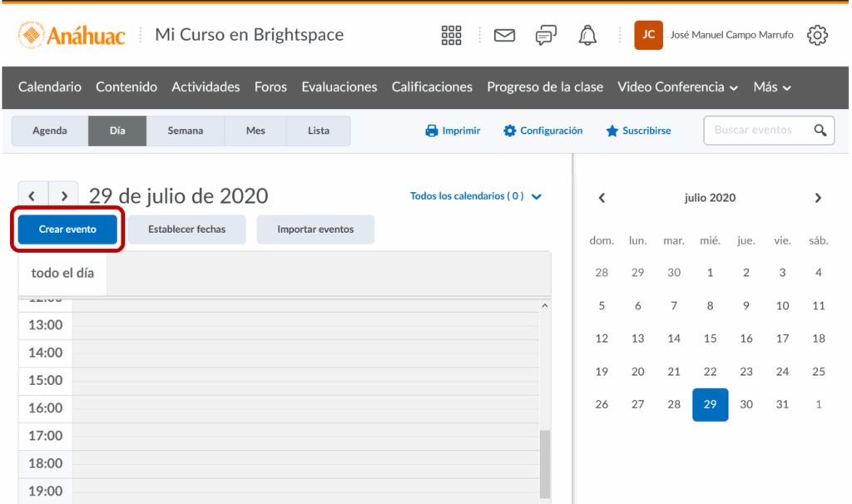Click the Crear evento button
The width and height of the screenshot is (852, 504).
67,230
